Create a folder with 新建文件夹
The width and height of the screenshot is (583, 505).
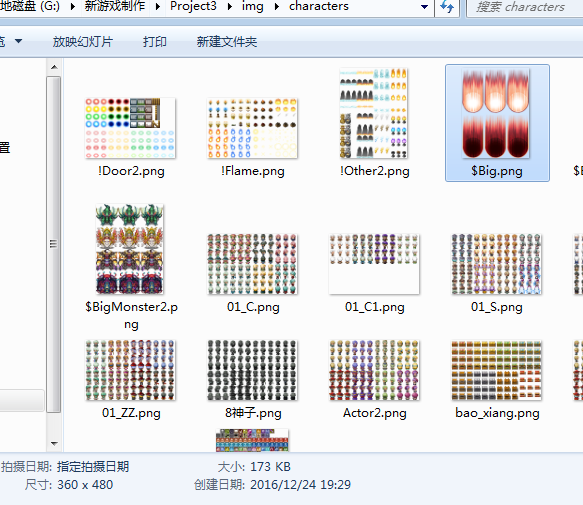[x=226, y=42]
